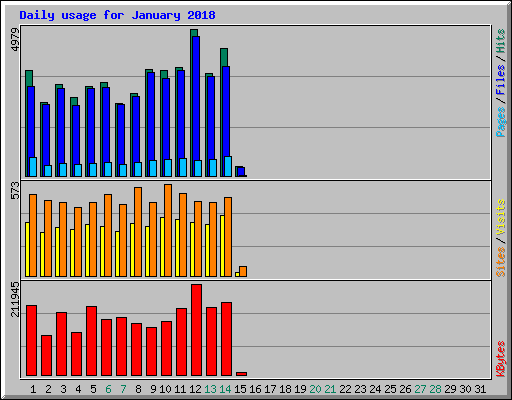Click day 5 on the x-axis

[x=93, y=389]
